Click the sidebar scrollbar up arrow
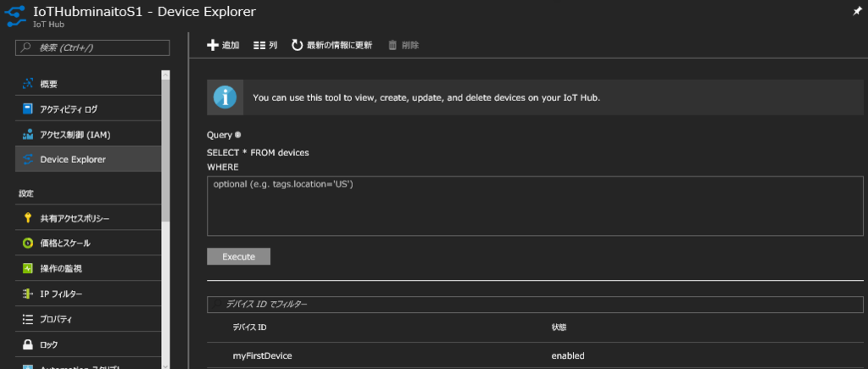This screenshot has width=868, height=369. (x=166, y=75)
